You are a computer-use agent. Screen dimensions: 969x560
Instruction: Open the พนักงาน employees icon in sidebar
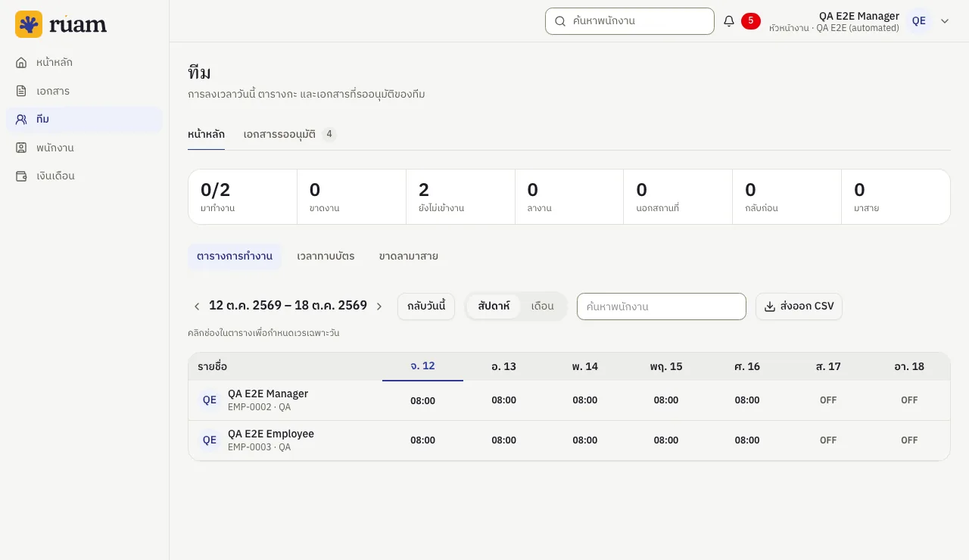point(21,148)
